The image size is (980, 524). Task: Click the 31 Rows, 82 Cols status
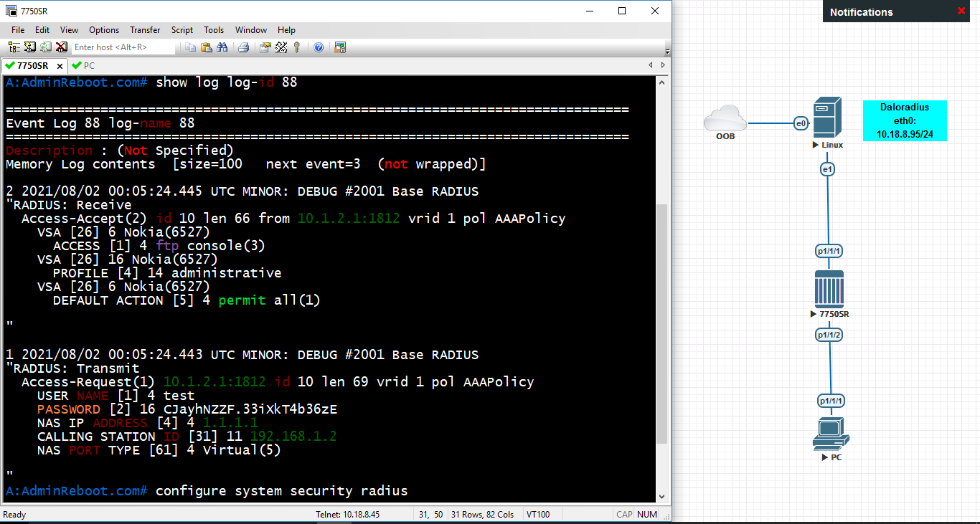[x=483, y=515]
